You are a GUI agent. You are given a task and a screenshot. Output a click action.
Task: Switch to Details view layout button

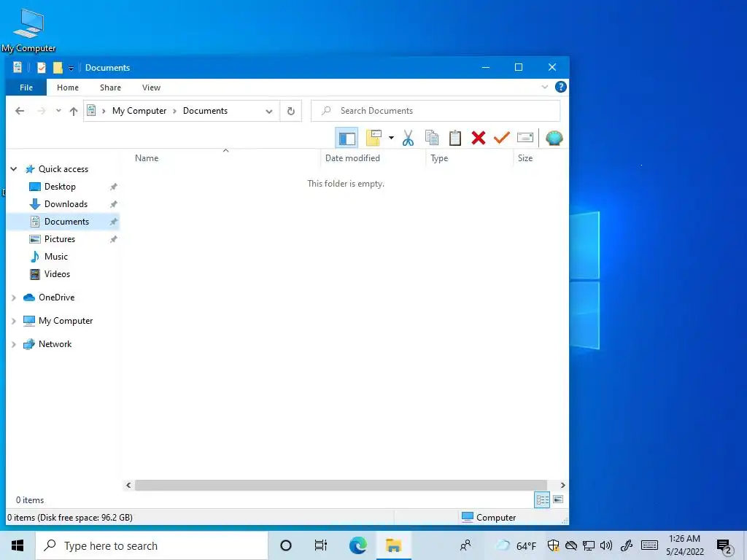point(542,500)
